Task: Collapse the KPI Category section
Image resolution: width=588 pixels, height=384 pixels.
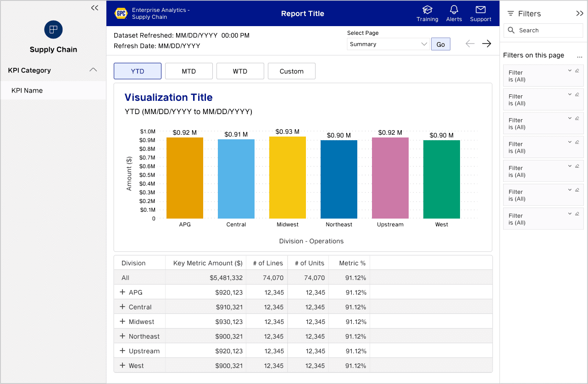Action: click(x=93, y=70)
